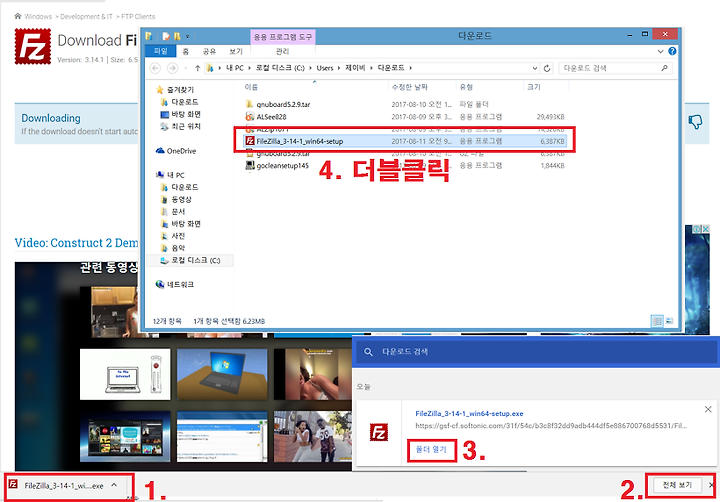Click Development & IT breadcrumb link on Softonic
Screen dimensions: 720x502
click(x=86, y=17)
